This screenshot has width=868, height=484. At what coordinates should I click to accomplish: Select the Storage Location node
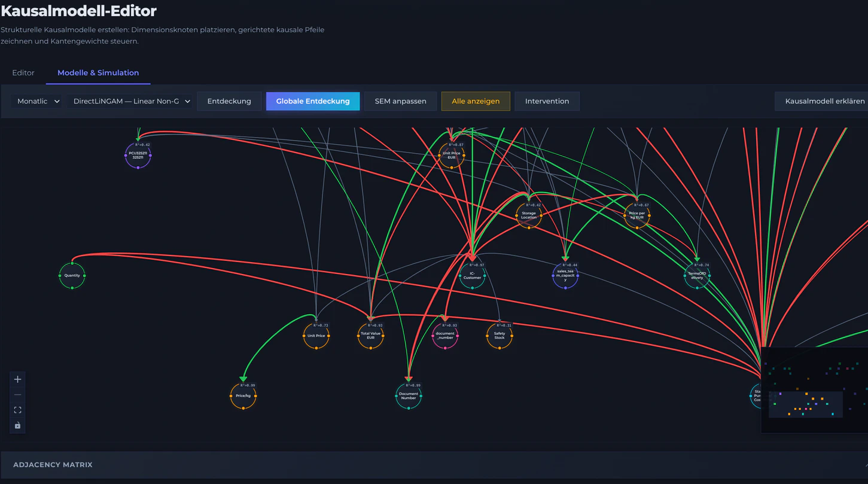(x=529, y=215)
